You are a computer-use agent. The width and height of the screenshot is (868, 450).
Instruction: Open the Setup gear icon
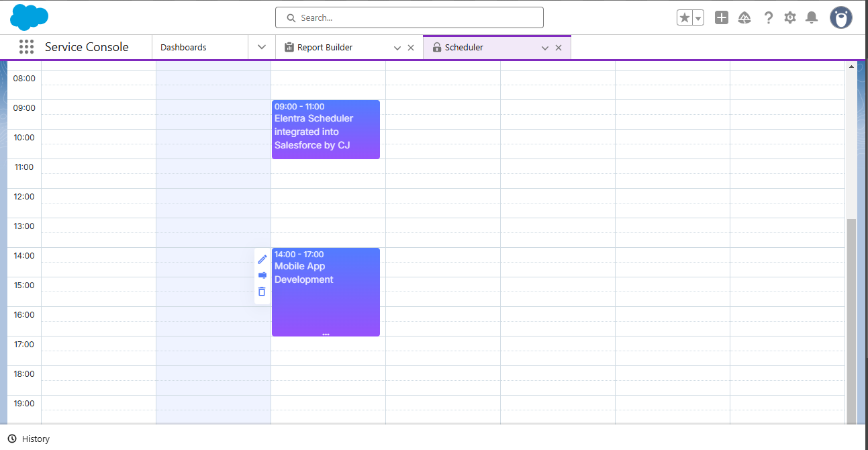(x=790, y=18)
